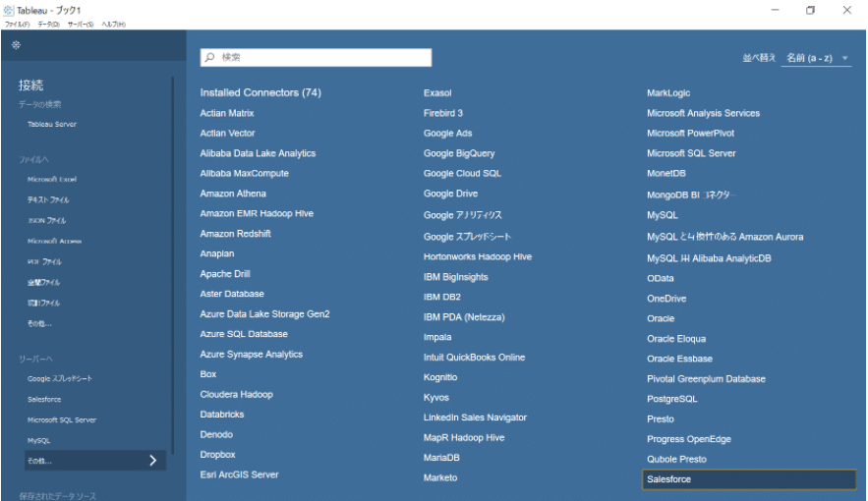Open the ファイル(F) menu
Viewport: 868px width, 501px height.
(x=18, y=24)
